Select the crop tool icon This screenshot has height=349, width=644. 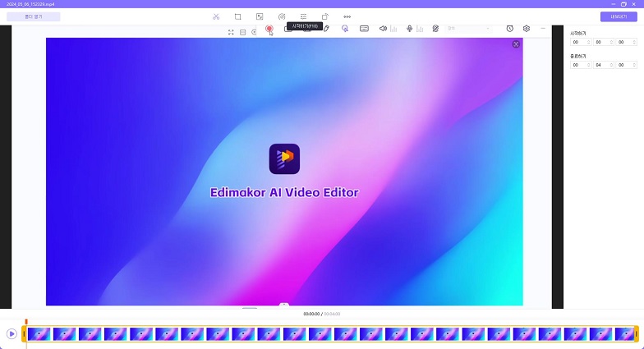(x=237, y=16)
